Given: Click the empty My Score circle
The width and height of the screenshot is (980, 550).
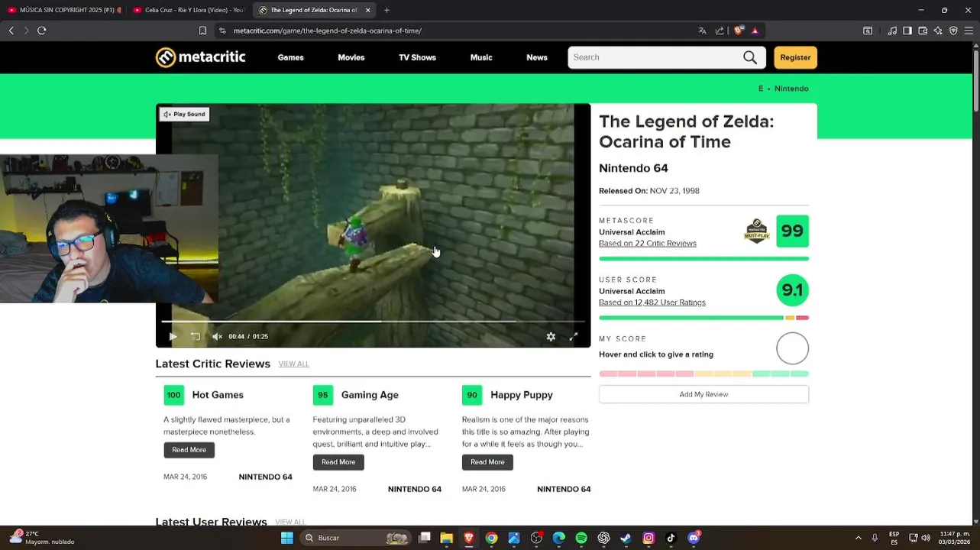Looking at the screenshot, I should (x=792, y=348).
